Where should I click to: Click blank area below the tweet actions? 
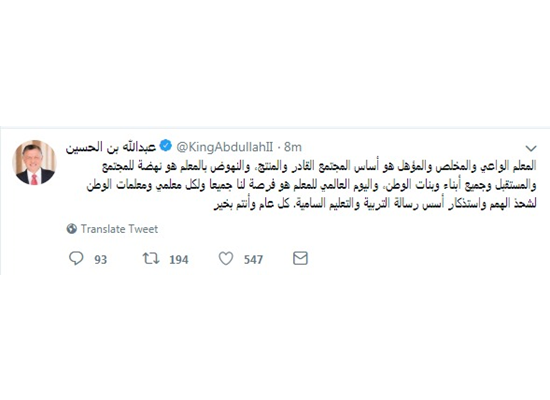pos(275,333)
